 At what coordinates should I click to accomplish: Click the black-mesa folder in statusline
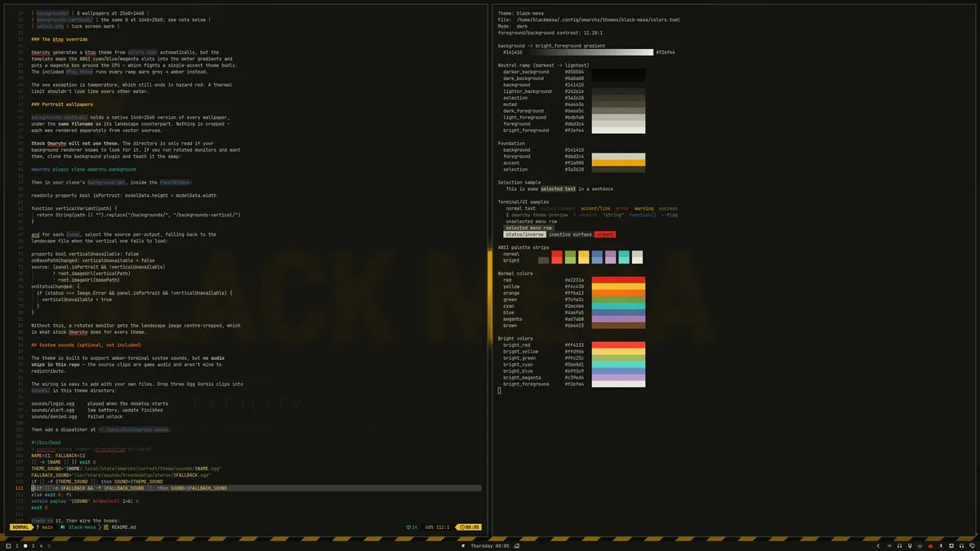(x=78, y=527)
